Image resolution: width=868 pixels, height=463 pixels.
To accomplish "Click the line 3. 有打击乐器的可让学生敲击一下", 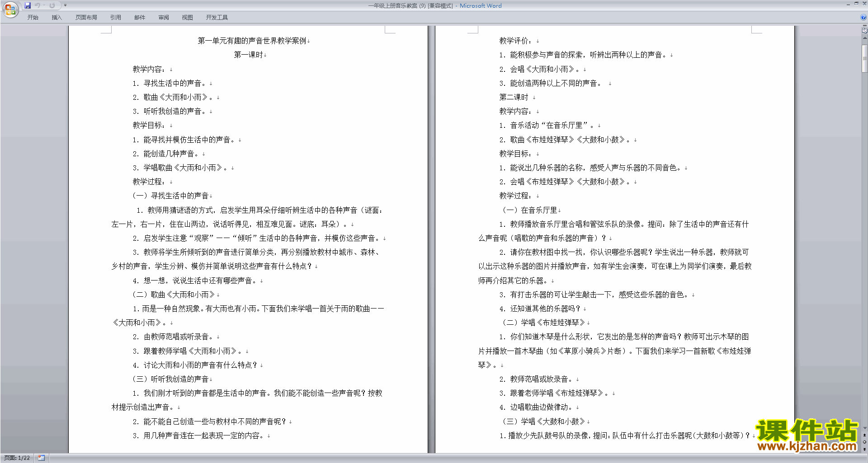I will point(594,295).
